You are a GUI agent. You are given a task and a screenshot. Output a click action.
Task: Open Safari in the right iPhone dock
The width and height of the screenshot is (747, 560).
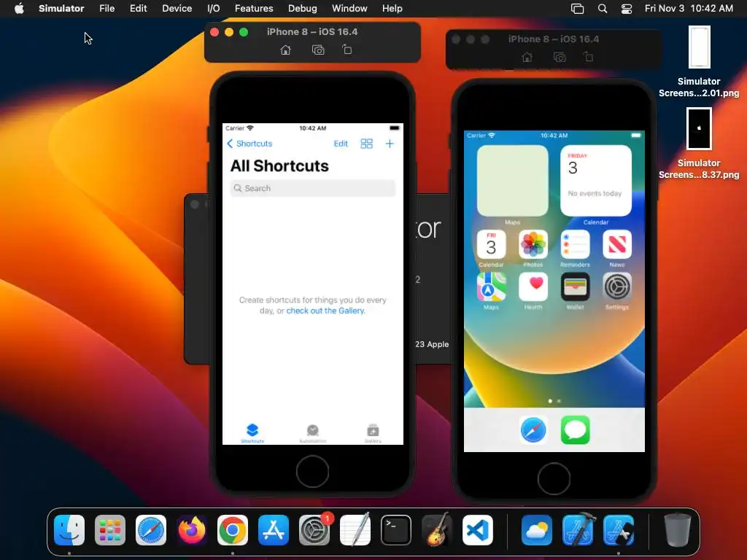533,430
